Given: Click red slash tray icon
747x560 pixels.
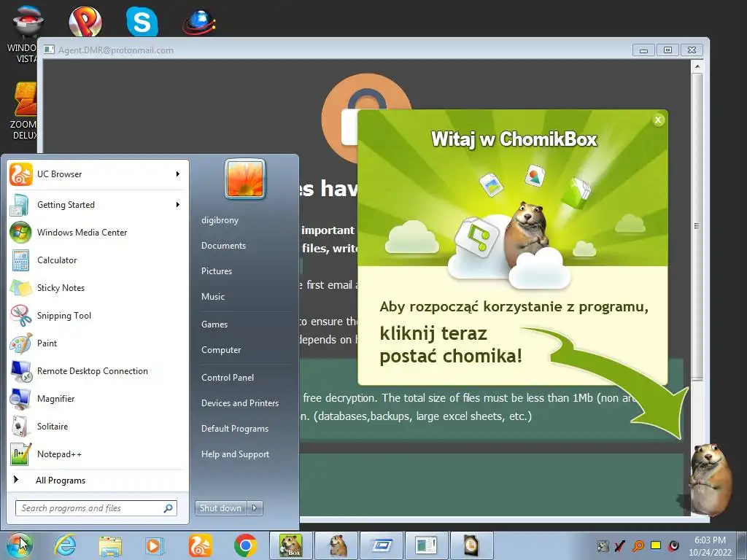Looking at the screenshot, I should (x=620, y=545).
